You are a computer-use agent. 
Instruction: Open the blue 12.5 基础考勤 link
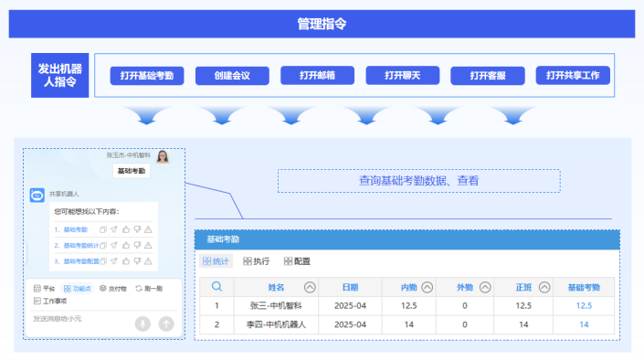click(584, 305)
